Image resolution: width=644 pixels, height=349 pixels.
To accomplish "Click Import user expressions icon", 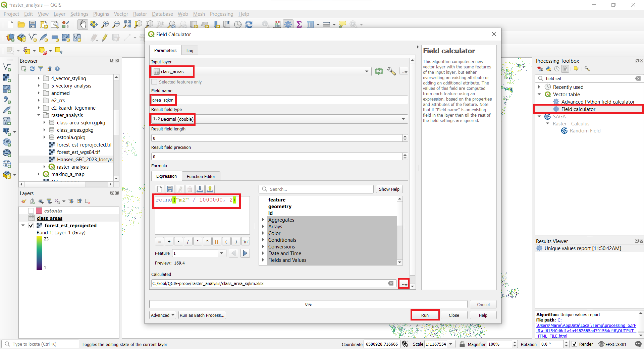I will [x=200, y=189].
